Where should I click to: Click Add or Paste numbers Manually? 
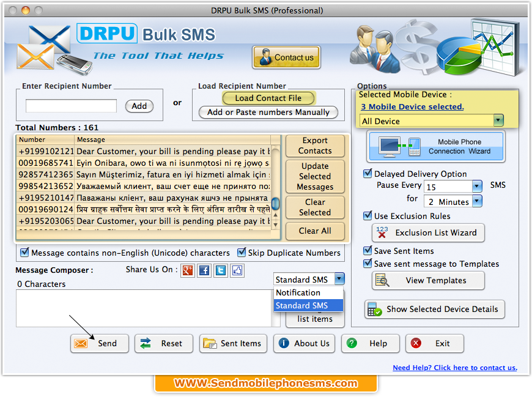(268, 113)
